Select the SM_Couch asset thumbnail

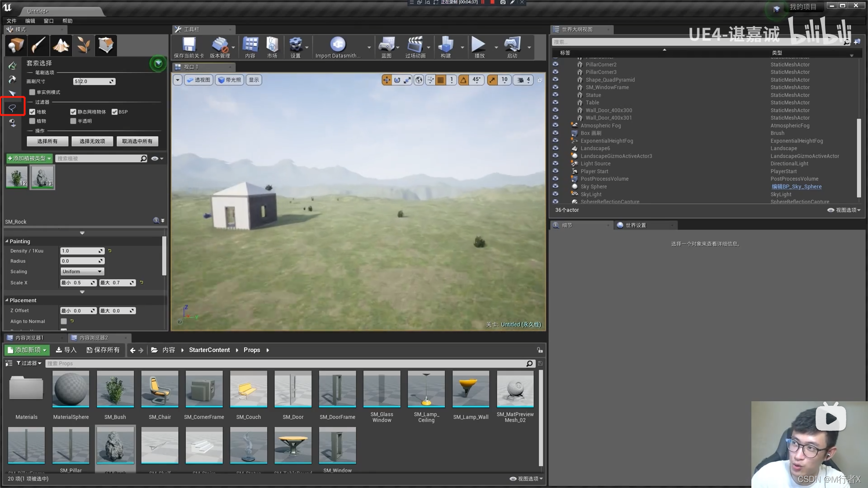point(248,389)
